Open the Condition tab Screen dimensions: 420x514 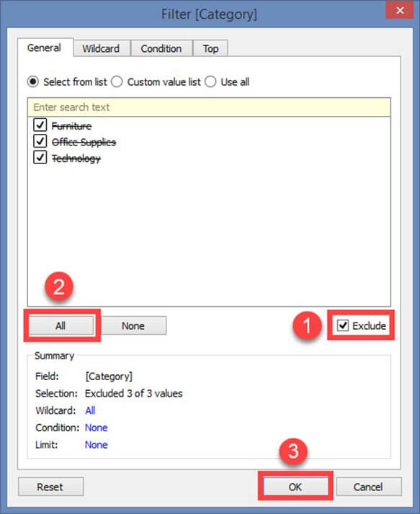[161, 48]
